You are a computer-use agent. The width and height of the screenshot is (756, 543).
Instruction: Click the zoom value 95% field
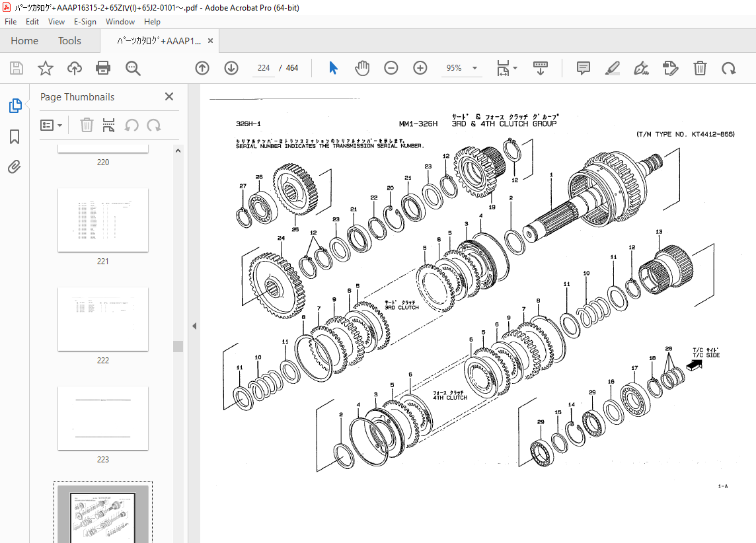coord(454,68)
